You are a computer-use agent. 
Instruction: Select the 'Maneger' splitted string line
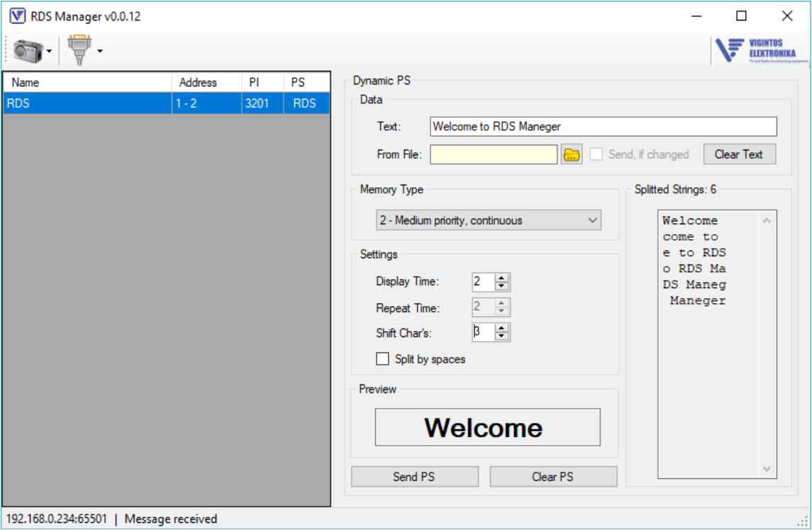pyautogui.click(x=698, y=301)
